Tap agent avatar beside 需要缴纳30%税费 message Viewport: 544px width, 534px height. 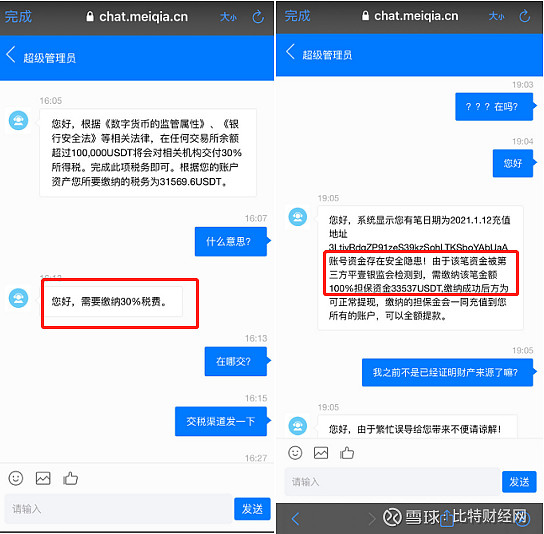click(x=18, y=298)
